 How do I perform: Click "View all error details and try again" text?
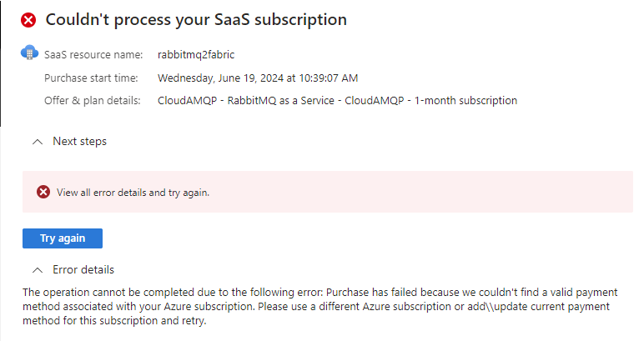point(133,193)
